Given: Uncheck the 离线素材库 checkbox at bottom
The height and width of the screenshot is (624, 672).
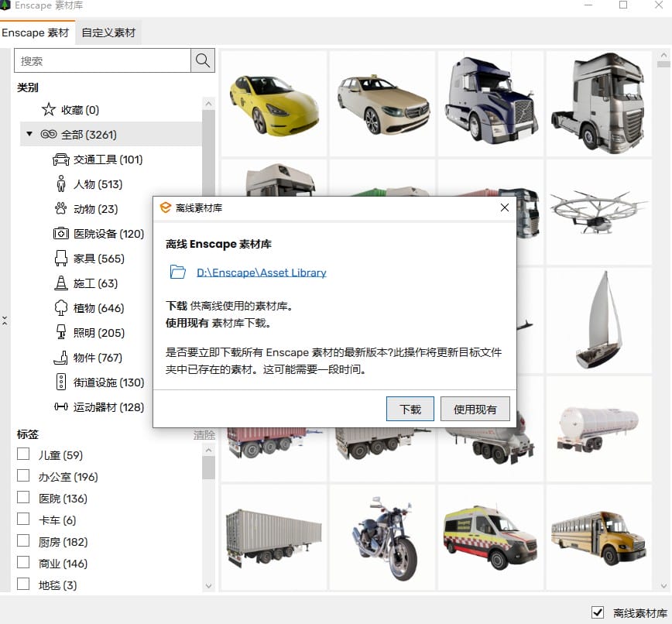Looking at the screenshot, I should [598, 612].
